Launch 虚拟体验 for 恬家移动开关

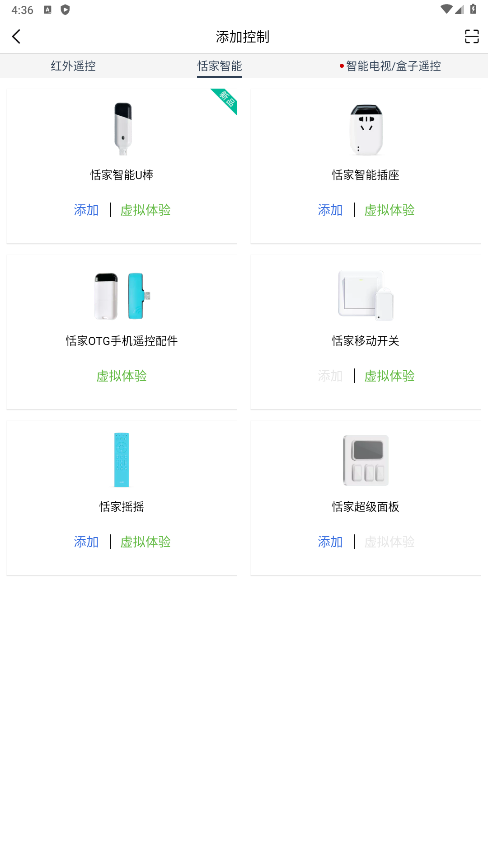click(x=389, y=376)
